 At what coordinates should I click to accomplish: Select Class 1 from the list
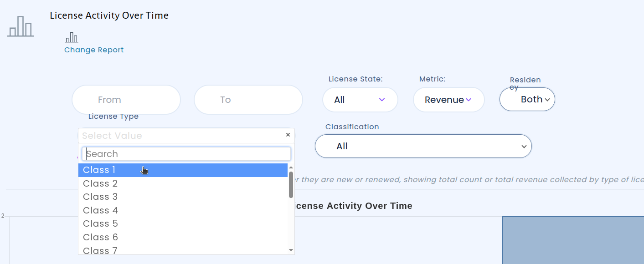183,170
